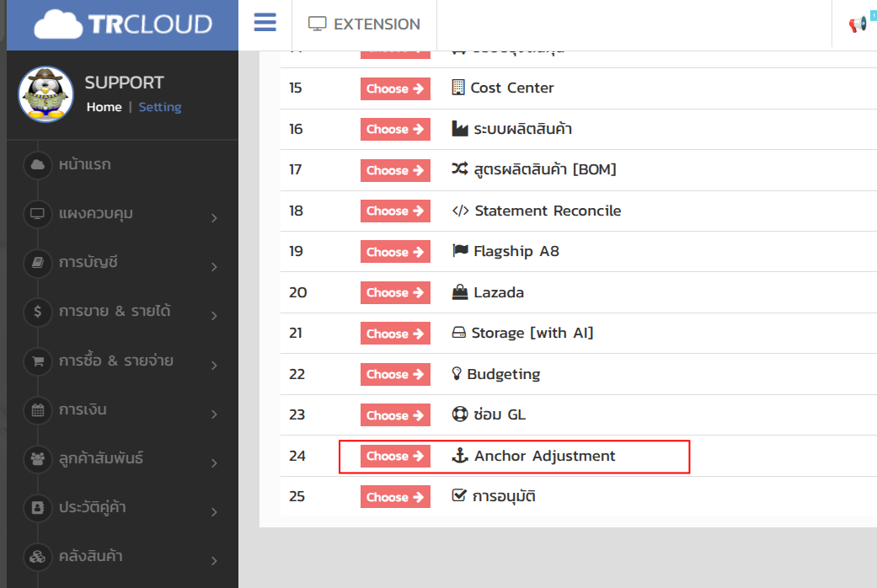This screenshot has height=588, width=877.
Task: Select the Flagship A8 label text
Action: tap(516, 251)
